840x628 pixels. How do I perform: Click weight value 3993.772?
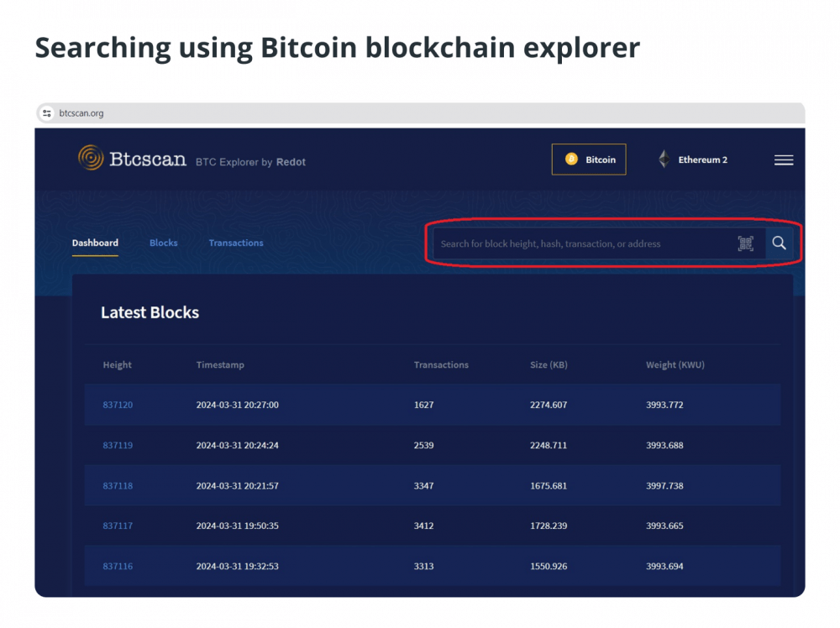pos(664,405)
